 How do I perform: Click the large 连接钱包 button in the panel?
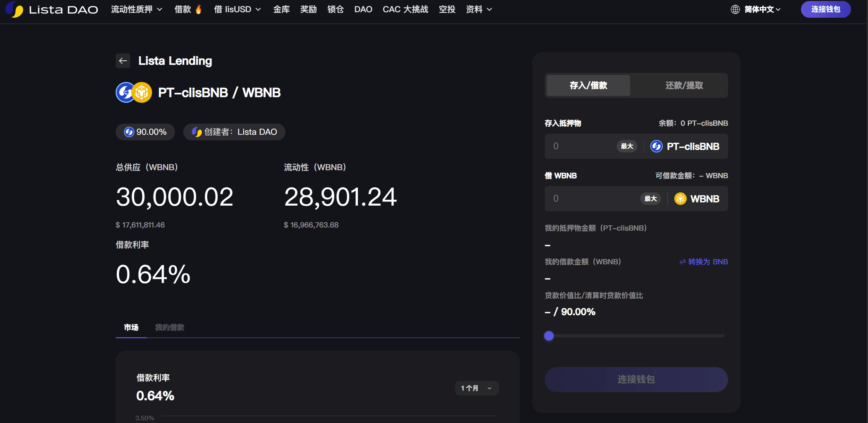[x=636, y=380]
